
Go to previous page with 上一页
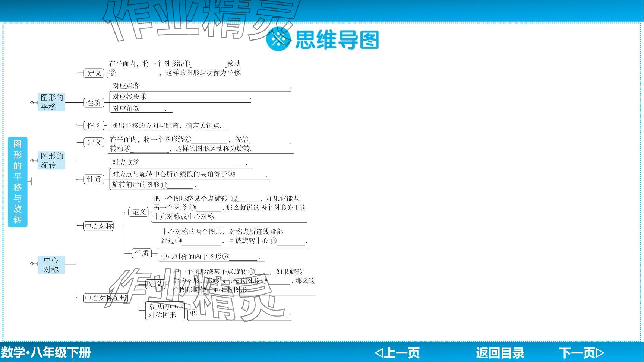[x=397, y=352]
